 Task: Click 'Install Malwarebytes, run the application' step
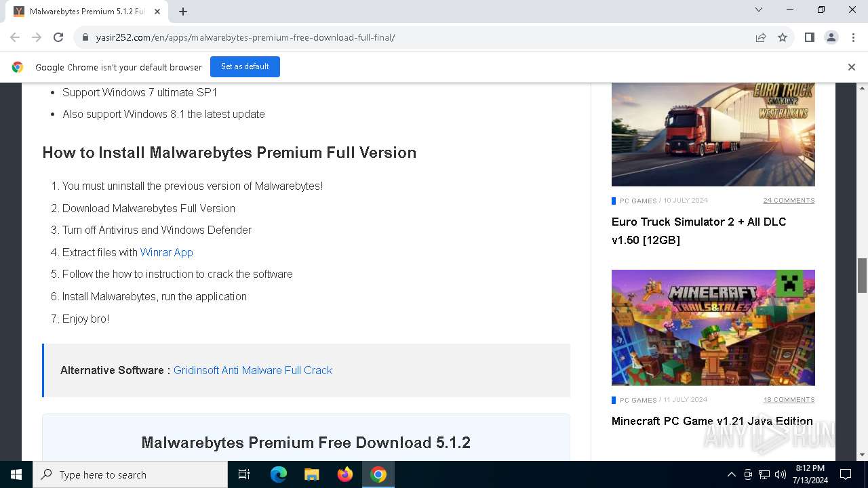tap(155, 296)
